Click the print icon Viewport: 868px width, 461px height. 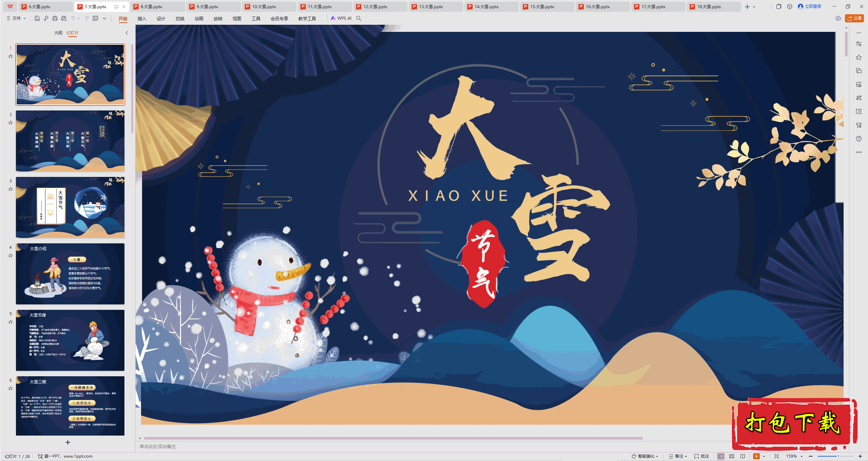pyautogui.click(x=55, y=18)
